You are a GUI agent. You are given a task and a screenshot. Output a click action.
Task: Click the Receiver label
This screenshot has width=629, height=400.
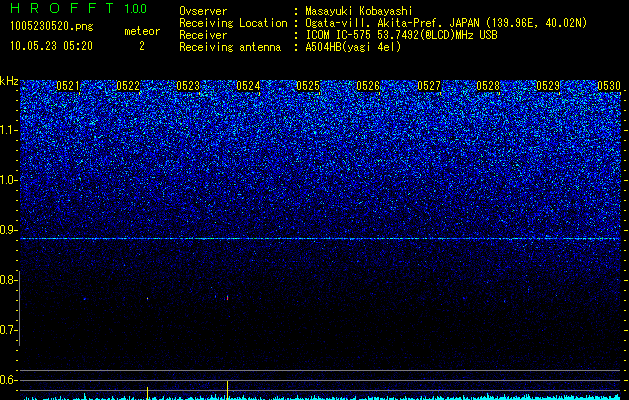(203, 35)
